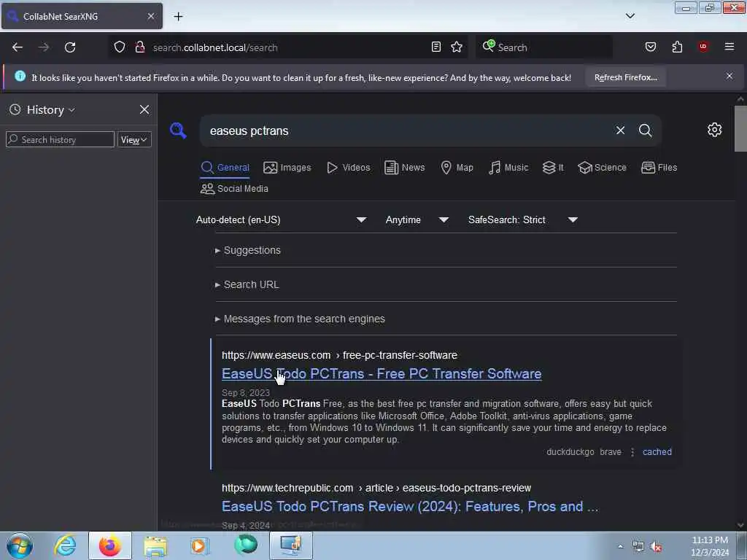This screenshot has width=747, height=560.
Task: Open SearXNG preferences gear icon
Action: pos(714,130)
